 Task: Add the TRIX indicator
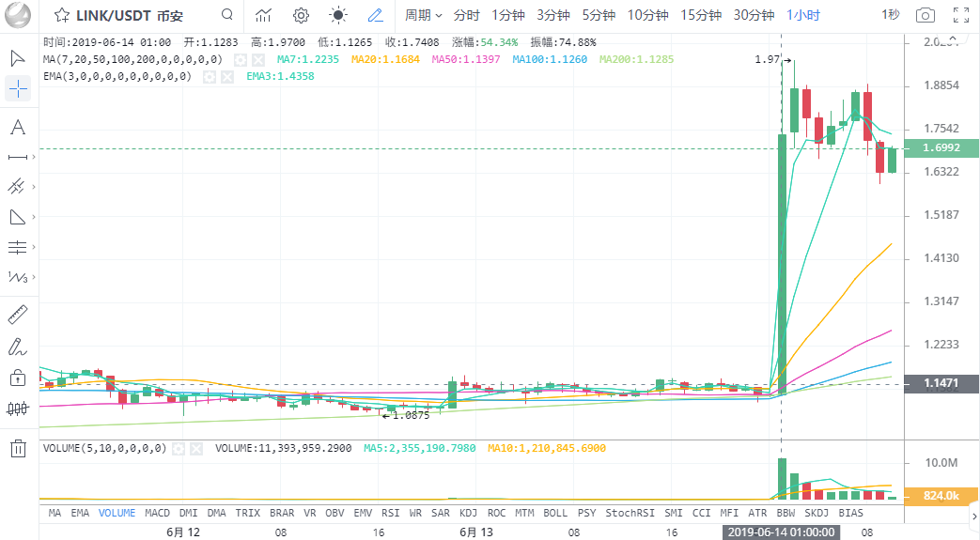pos(247,513)
